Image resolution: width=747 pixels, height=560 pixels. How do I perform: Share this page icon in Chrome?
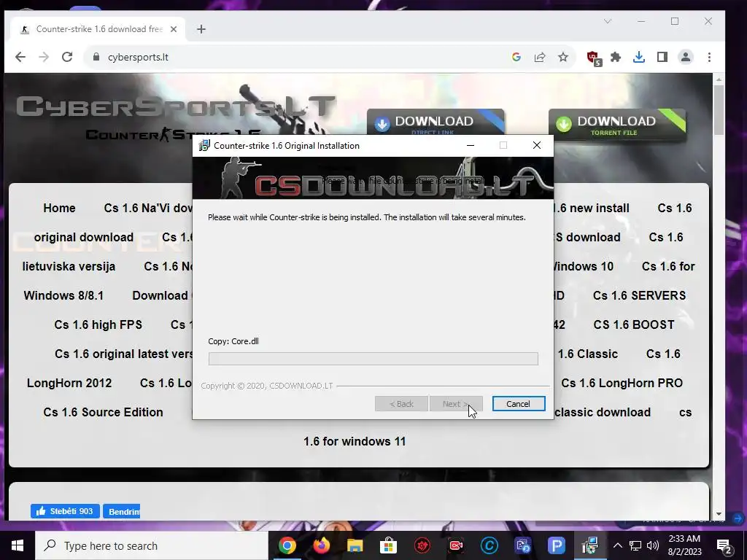(x=540, y=57)
